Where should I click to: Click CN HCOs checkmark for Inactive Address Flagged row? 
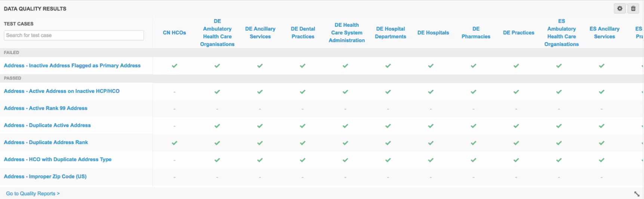coord(175,66)
